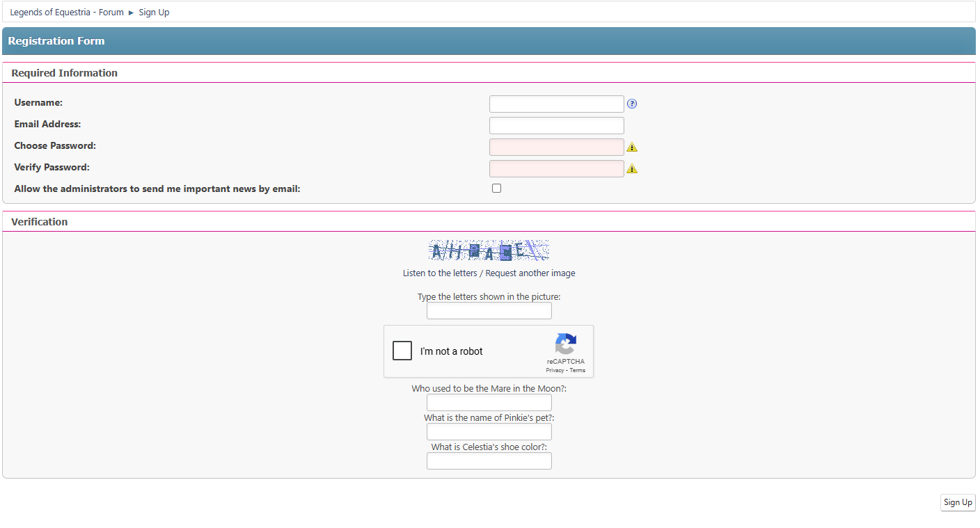
Task: Click 'Who used to be the Mare in the Moon?' text
Action: tap(489, 388)
